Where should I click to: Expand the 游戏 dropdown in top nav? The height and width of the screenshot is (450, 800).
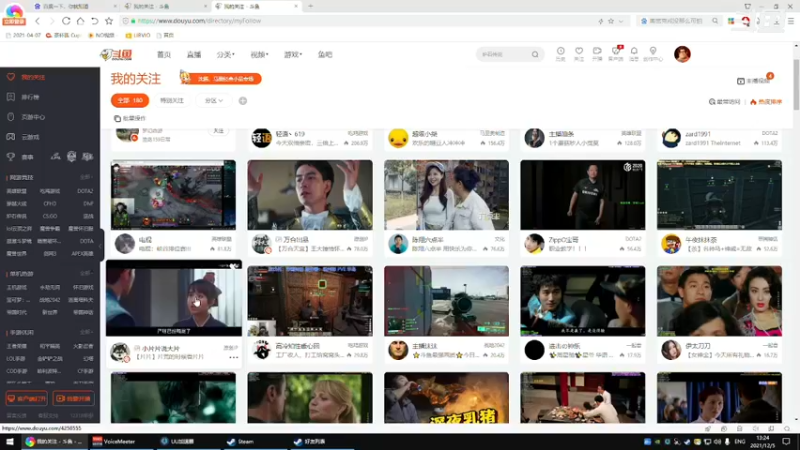293,55
